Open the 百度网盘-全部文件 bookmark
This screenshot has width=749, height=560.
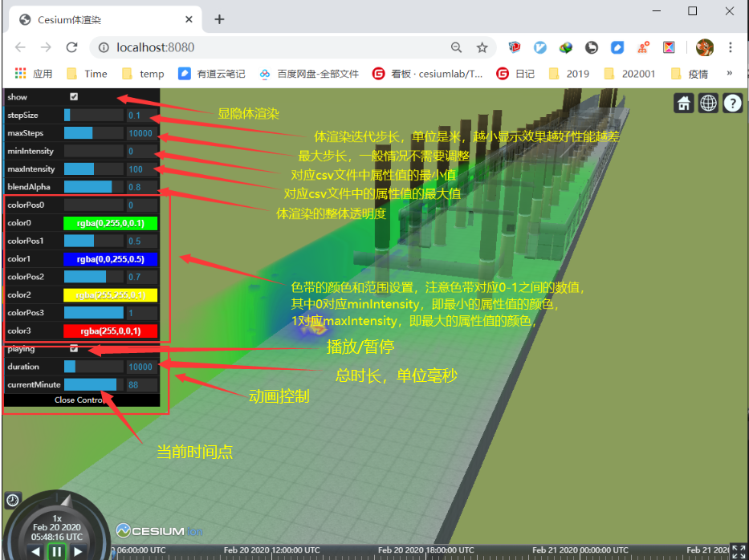click(x=309, y=74)
